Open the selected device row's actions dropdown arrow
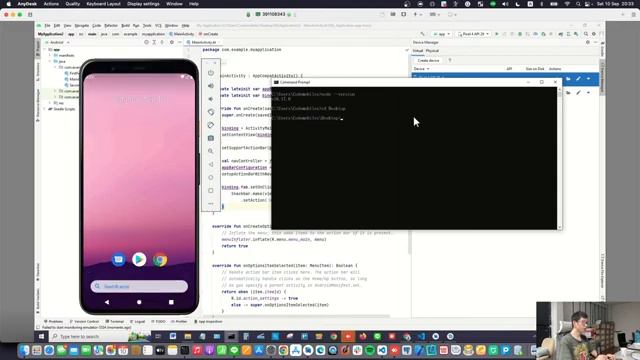The image size is (640, 360). 589,79
